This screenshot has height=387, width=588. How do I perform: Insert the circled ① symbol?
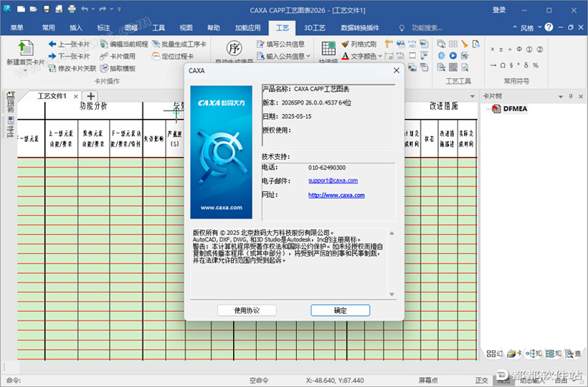[x=529, y=49]
